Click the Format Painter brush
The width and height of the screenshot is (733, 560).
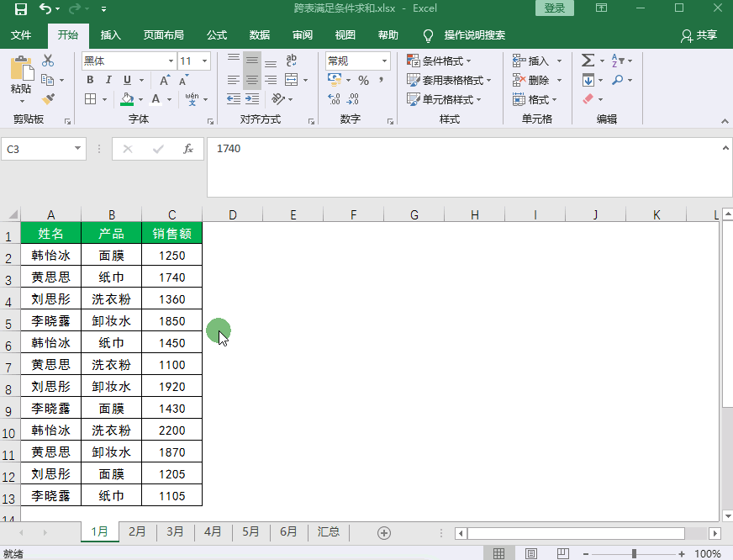coord(48,99)
